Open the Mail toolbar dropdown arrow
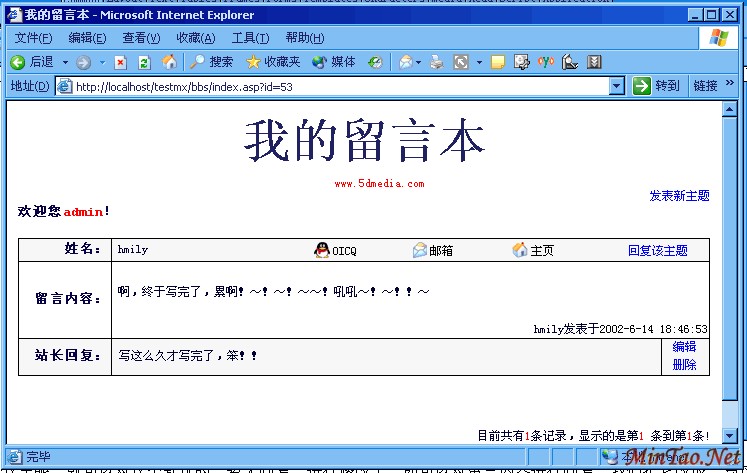747x473 pixels. pos(417,62)
